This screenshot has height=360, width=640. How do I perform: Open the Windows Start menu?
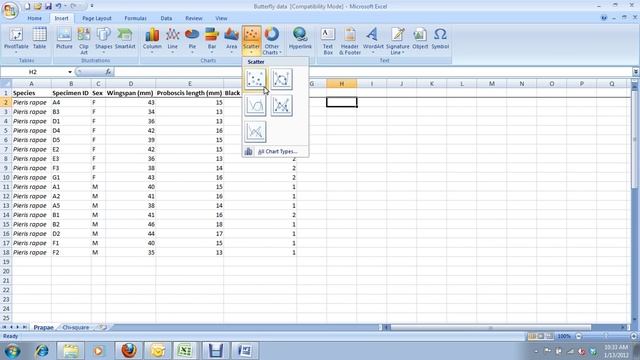coord(12,351)
